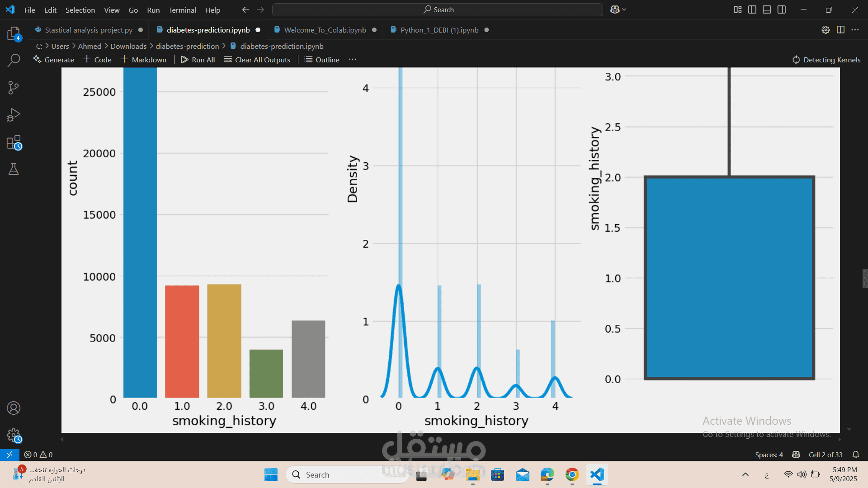Open the Accounts icon menu
This screenshot has width=868, height=488.
click(x=14, y=408)
